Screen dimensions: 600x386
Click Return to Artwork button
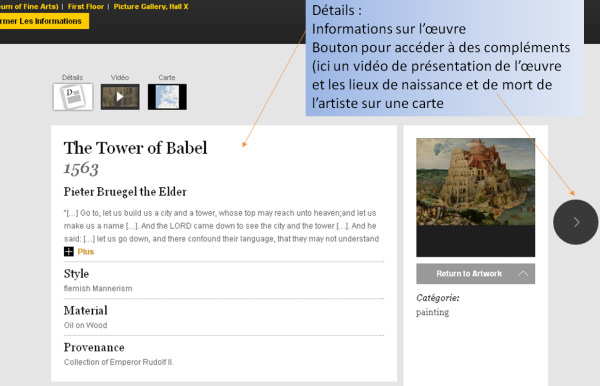(476, 274)
